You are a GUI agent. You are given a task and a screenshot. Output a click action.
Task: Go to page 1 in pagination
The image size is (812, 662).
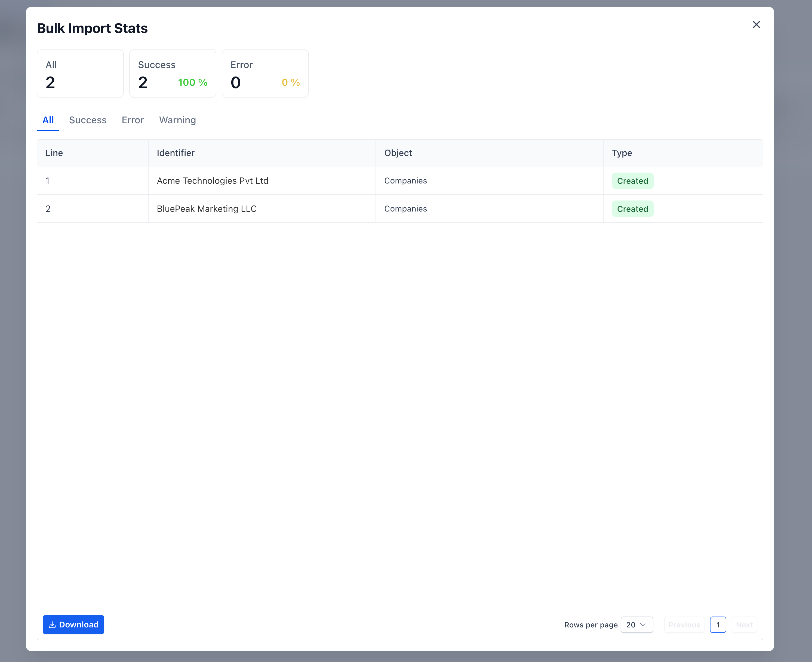pyautogui.click(x=718, y=625)
